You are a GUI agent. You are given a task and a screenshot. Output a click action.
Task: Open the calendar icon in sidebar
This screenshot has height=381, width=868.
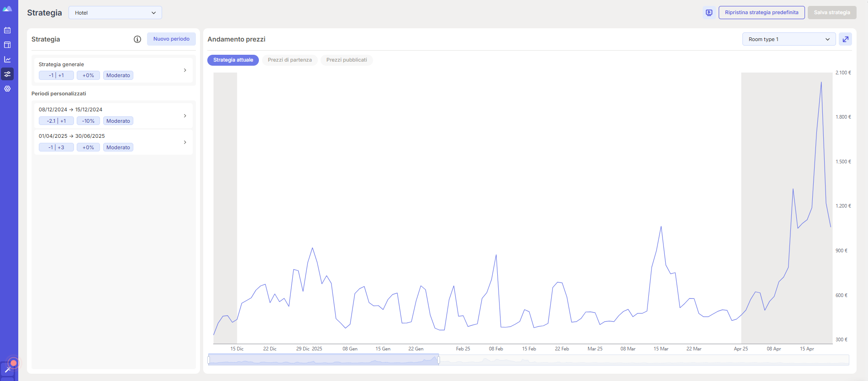click(7, 30)
